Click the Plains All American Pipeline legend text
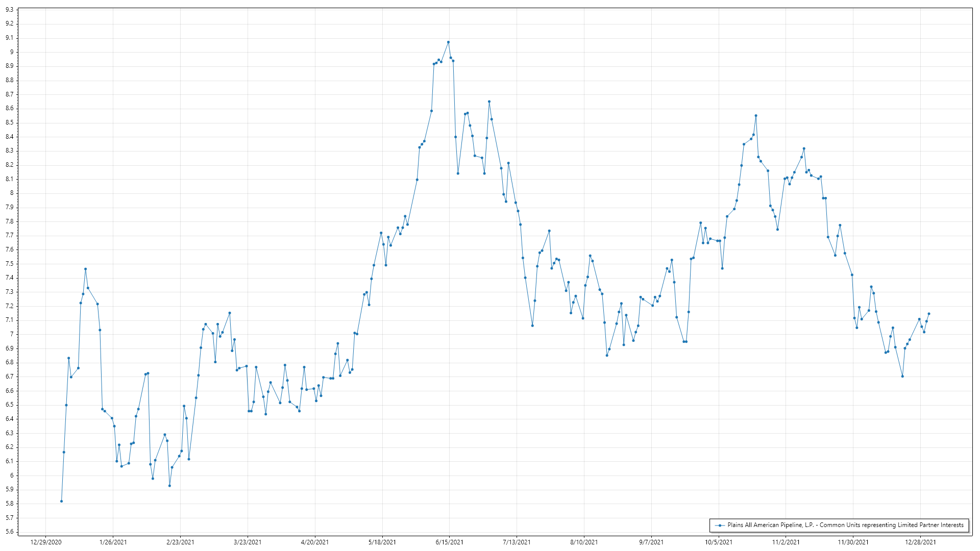The image size is (980, 551). pos(845,525)
